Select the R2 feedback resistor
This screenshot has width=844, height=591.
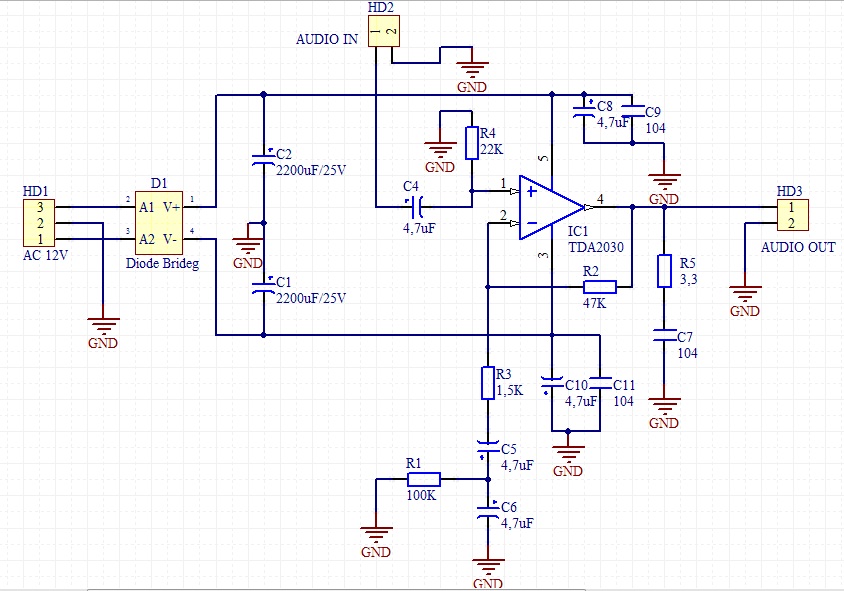tap(600, 287)
